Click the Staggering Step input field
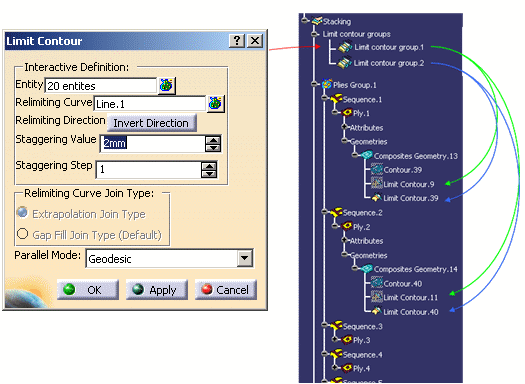 coord(149,169)
